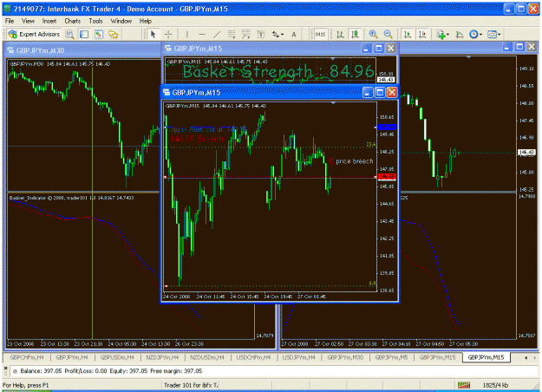Switch to the GBPJPYm,M30 chart tab
Viewport: 542px width, 392px height.
345,357
